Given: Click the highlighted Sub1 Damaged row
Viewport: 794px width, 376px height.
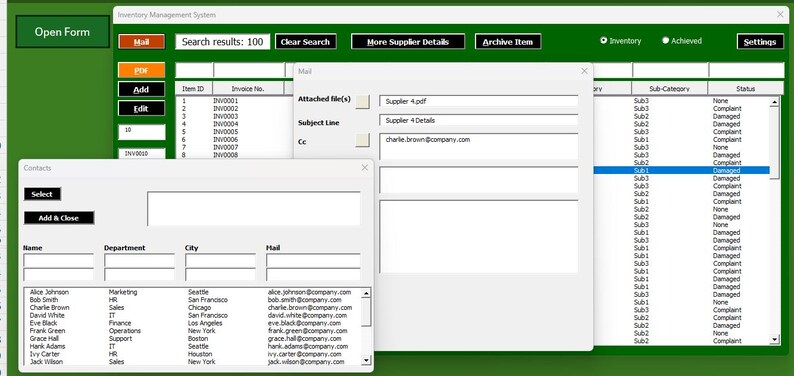Looking at the screenshot, I should pos(681,171).
